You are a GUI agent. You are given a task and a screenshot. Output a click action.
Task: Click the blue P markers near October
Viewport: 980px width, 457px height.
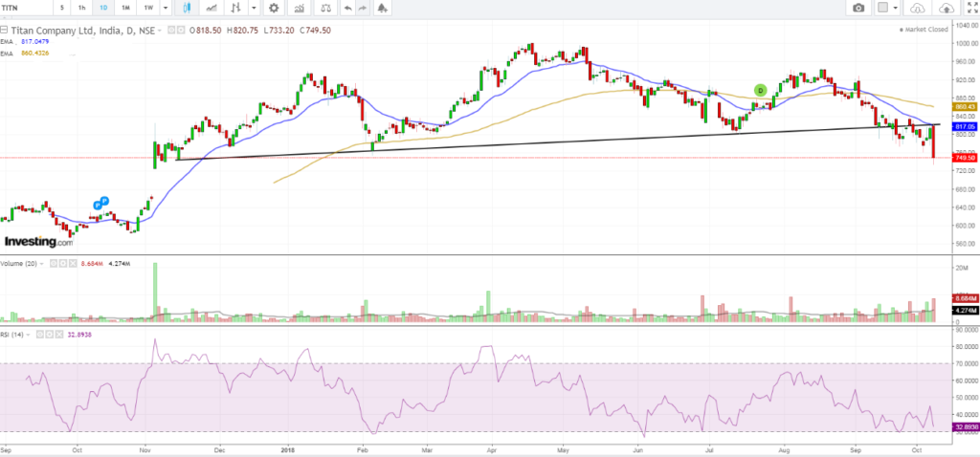click(x=101, y=203)
